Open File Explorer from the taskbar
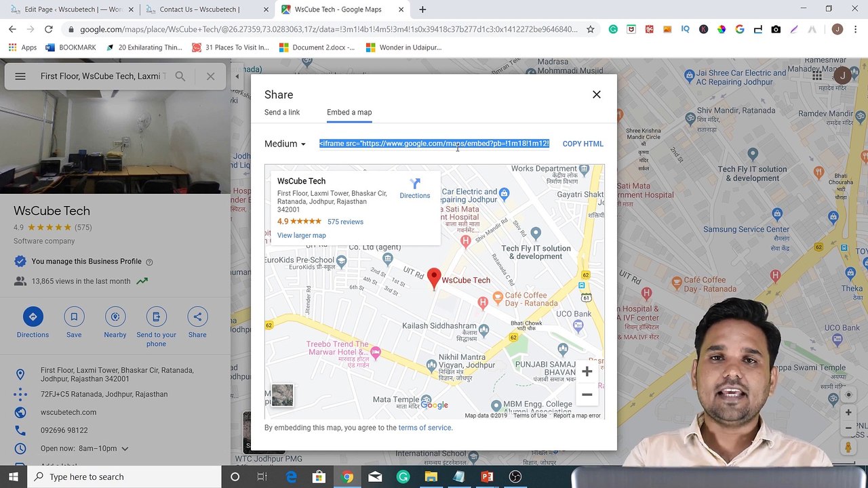Image resolution: width=868 pixels, height=488 pixels. click(431, 476)
